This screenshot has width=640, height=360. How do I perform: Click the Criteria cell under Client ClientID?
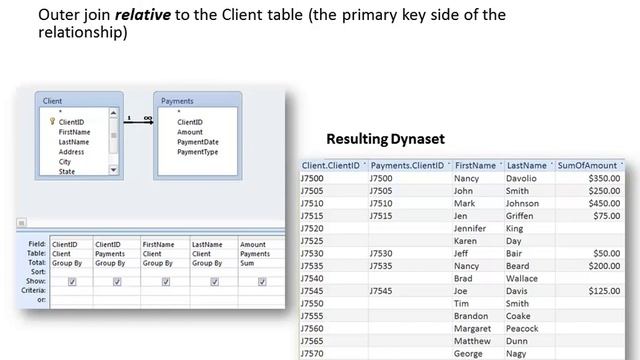[71, 290]
